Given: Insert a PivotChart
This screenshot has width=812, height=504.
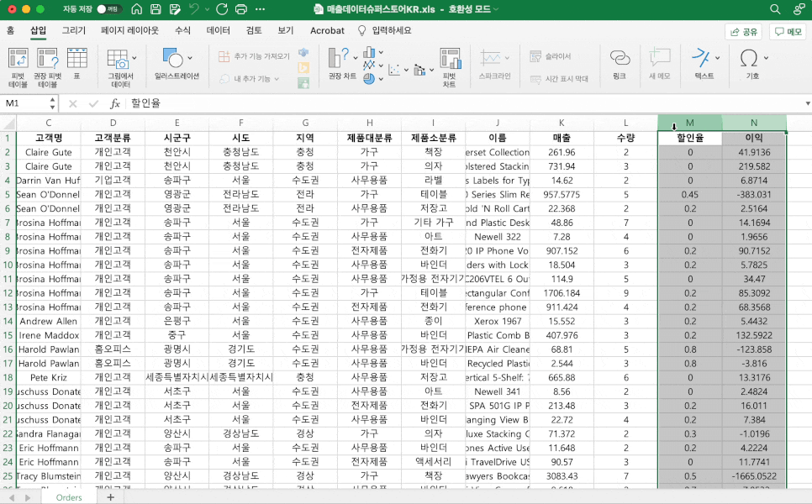Looking at the screenshot, I should point(449,60).
